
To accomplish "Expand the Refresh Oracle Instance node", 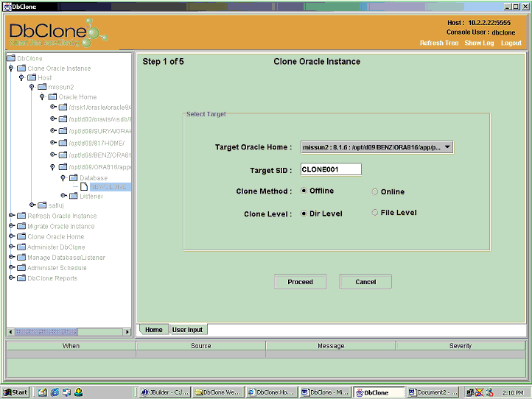I will pyautogui.click(x=12, y=215).
